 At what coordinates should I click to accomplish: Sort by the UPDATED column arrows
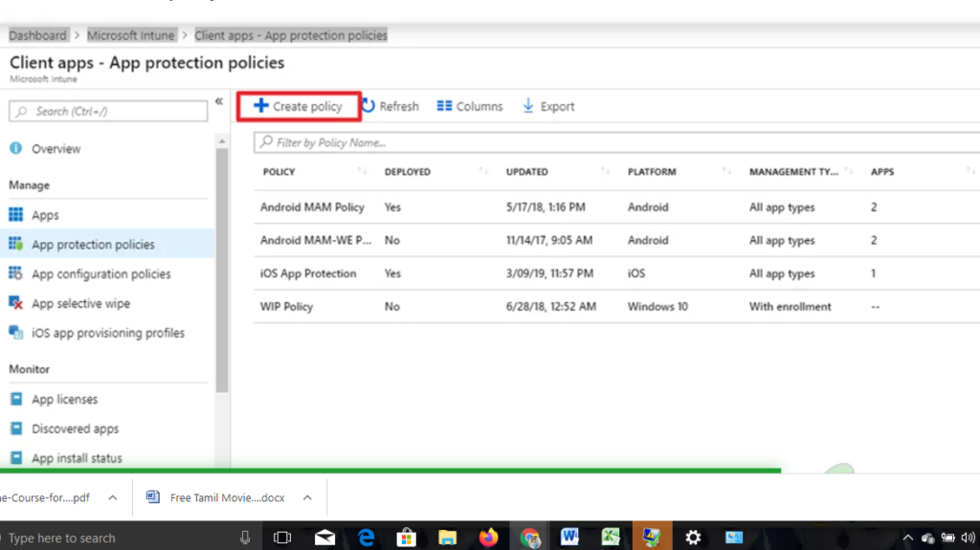click(x=605, y=170)
